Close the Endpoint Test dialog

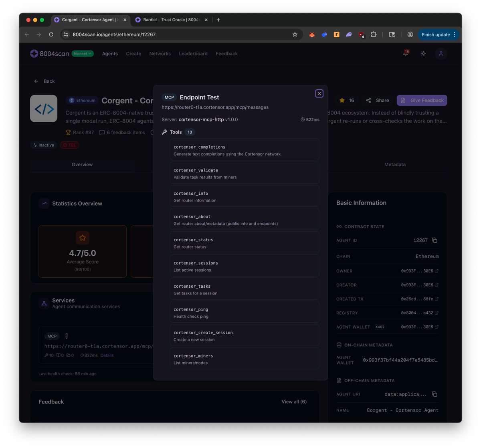pyautogui.click(x=319, y=93)
